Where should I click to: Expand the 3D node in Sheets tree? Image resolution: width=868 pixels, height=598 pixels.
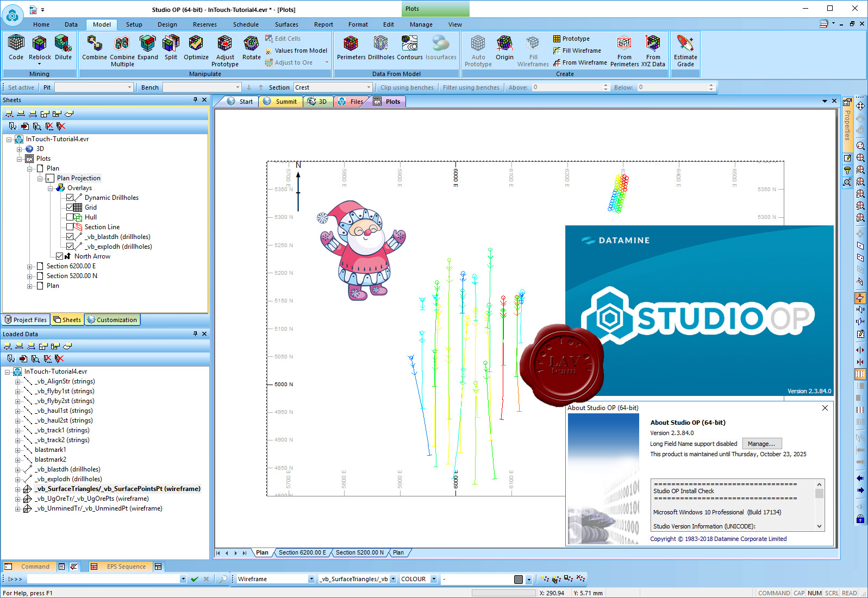(20, 149)
